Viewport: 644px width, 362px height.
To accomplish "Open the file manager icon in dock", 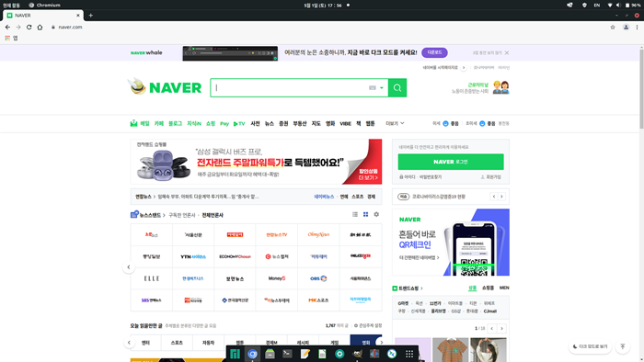I will (x=270, y=354).
